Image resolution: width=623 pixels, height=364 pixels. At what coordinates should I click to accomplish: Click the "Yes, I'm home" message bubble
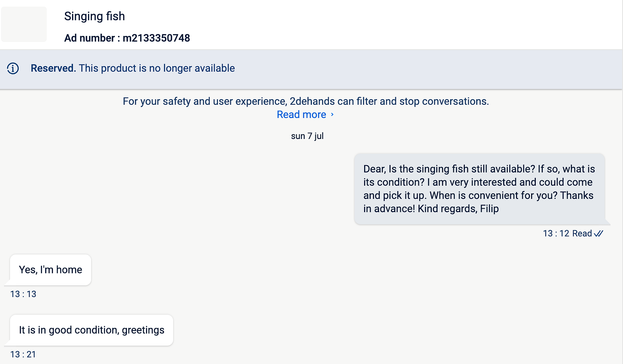(51, 270)
